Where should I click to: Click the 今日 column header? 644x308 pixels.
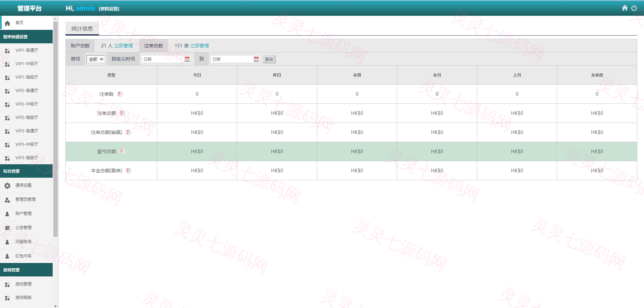tap(197, 75)
